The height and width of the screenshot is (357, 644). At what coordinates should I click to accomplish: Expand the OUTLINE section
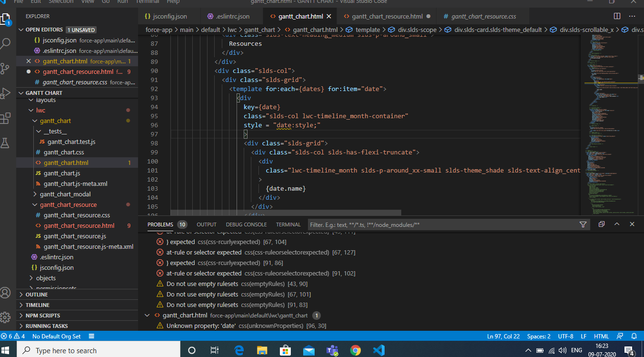(37, 295)
